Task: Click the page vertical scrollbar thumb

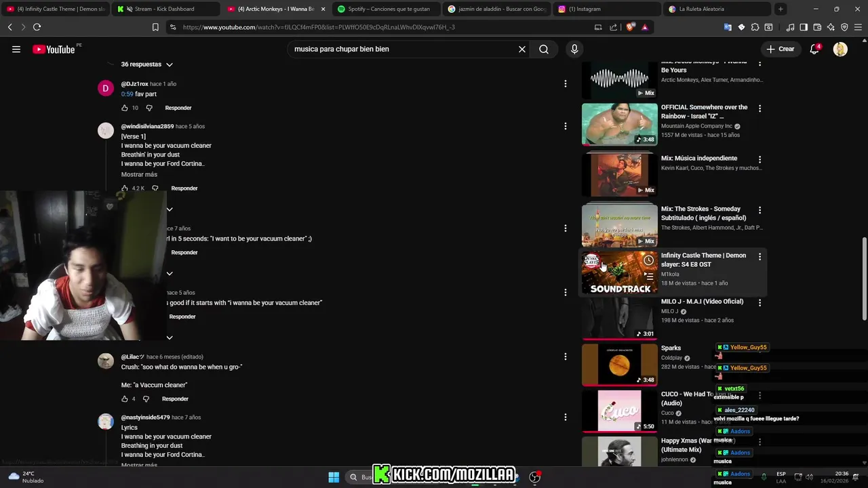Action: click(x=864, y=279)
